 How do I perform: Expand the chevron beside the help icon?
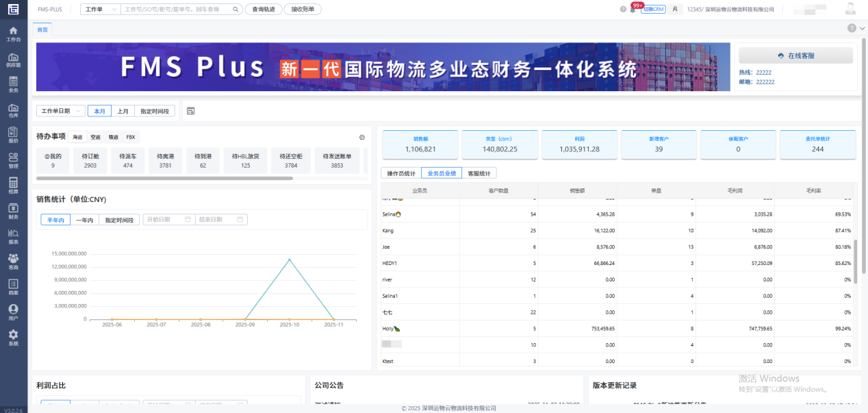(862, 29)
